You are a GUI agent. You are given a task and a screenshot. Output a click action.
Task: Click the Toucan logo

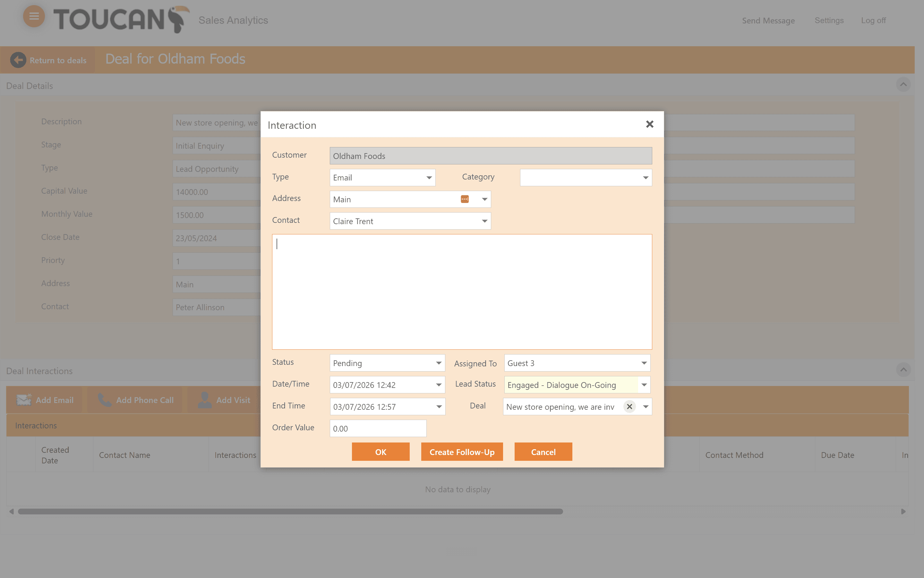[121, 19]
